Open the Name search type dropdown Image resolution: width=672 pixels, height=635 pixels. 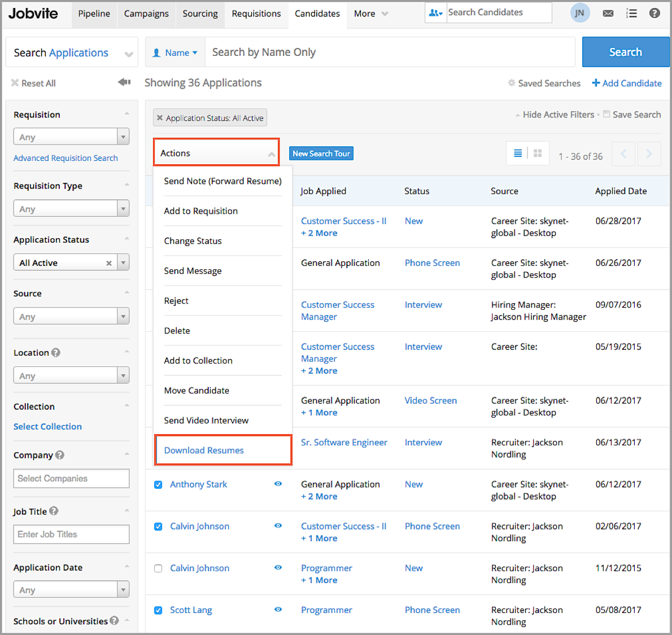click(175, 52)
